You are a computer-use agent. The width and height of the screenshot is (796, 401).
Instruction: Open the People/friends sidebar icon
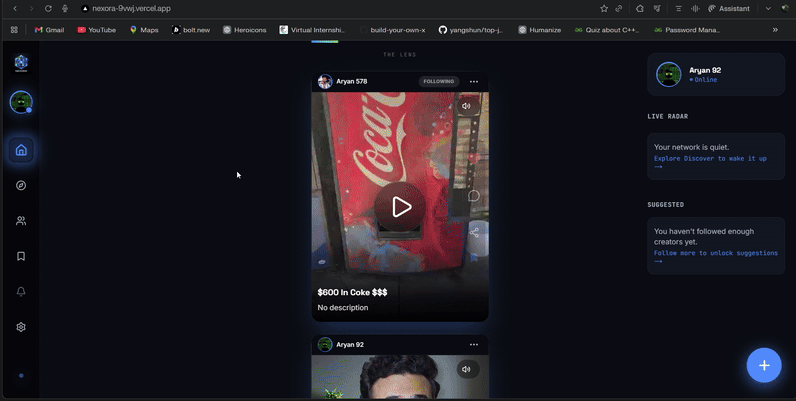click(21, 221)
